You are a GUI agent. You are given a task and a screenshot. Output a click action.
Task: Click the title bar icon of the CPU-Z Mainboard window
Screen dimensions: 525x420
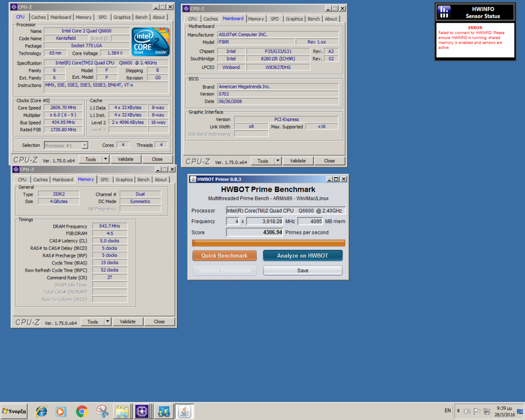[x=186, y=8]
